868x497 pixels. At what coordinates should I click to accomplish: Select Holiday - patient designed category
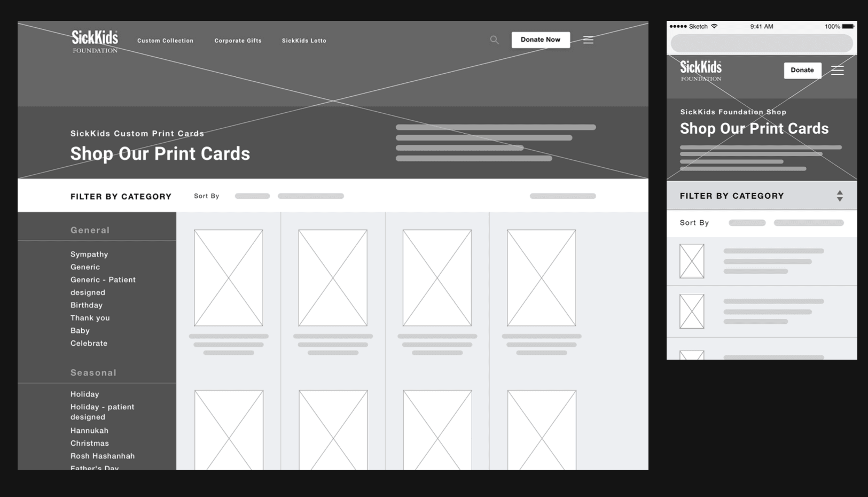click(103, 412)
